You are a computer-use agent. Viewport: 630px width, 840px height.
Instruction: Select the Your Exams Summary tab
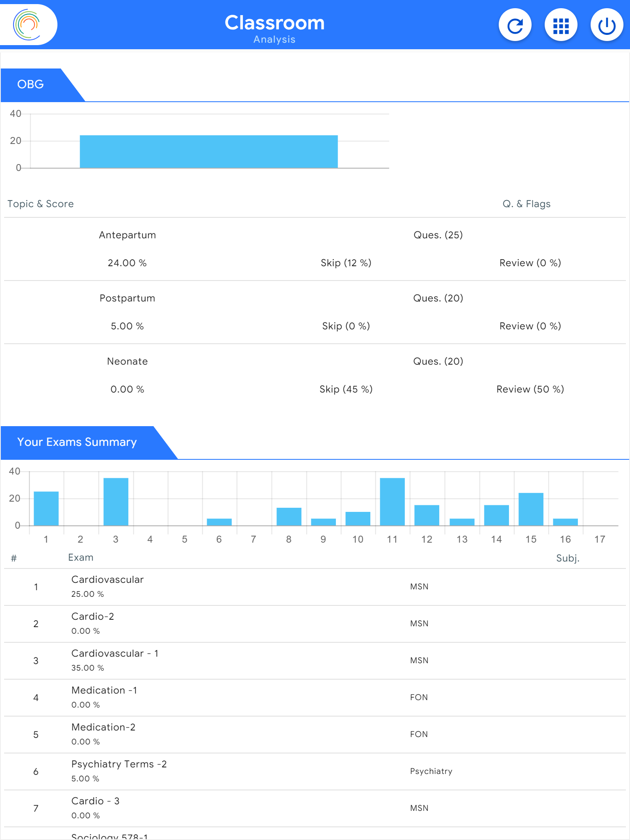coord(77,442)
